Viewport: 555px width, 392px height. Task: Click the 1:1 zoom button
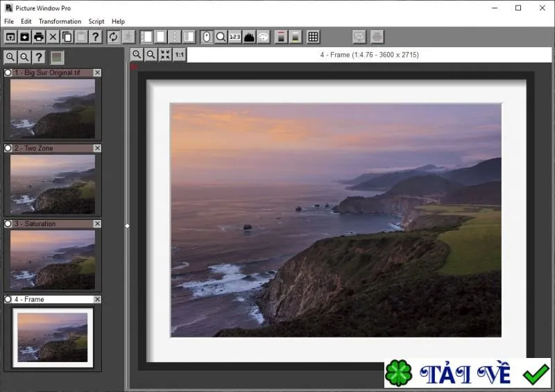(x=180, y=55)
